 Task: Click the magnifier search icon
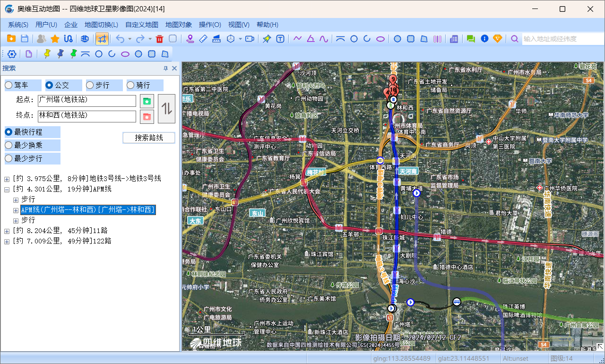pos(515,39)
